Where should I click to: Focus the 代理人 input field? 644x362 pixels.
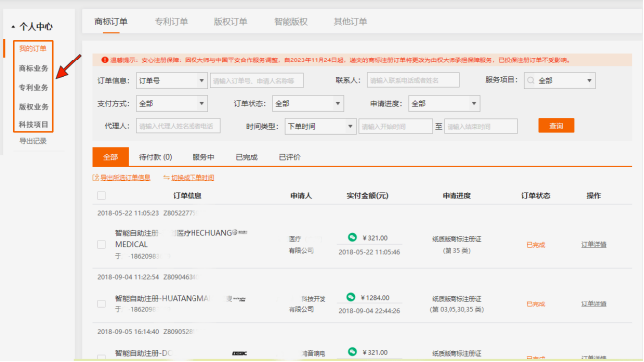click(x=179, y=126)
